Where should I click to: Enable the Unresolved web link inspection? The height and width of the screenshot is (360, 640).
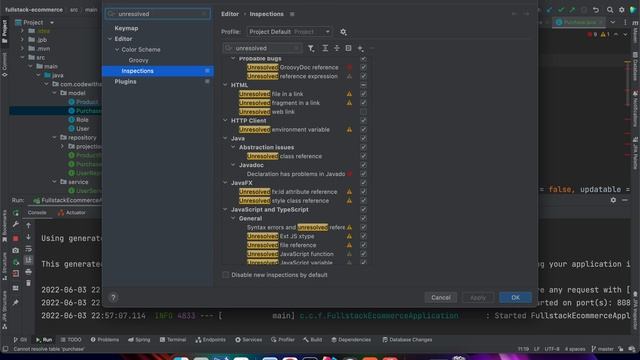(363, 112)
